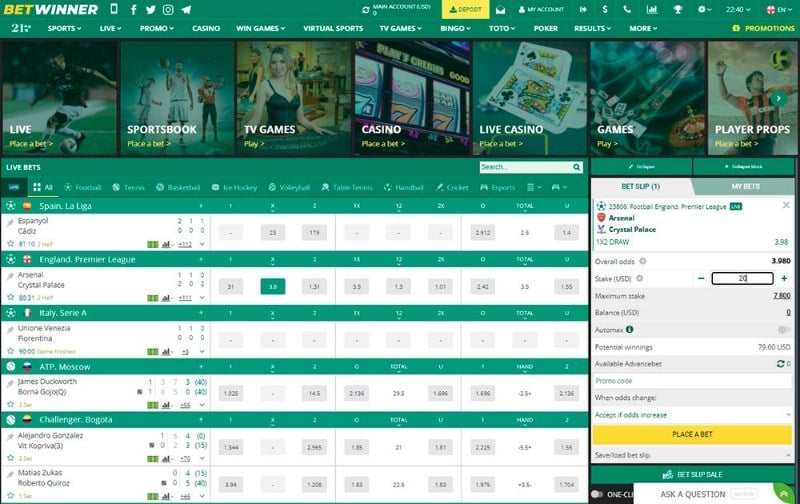Open statistics chart for Arsenal match
The height and width of the screenshot is (504, 800).
[x=166, y=297]
